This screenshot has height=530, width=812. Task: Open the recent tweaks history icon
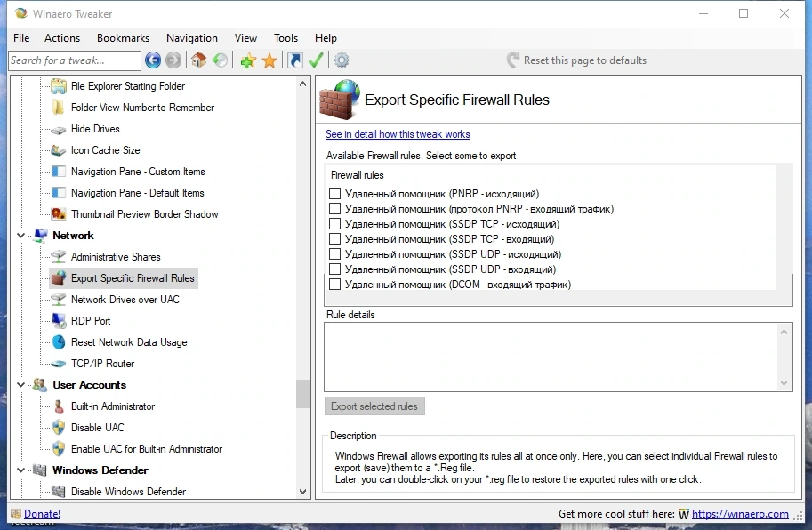pyautogui.click(x=220, y=60)
